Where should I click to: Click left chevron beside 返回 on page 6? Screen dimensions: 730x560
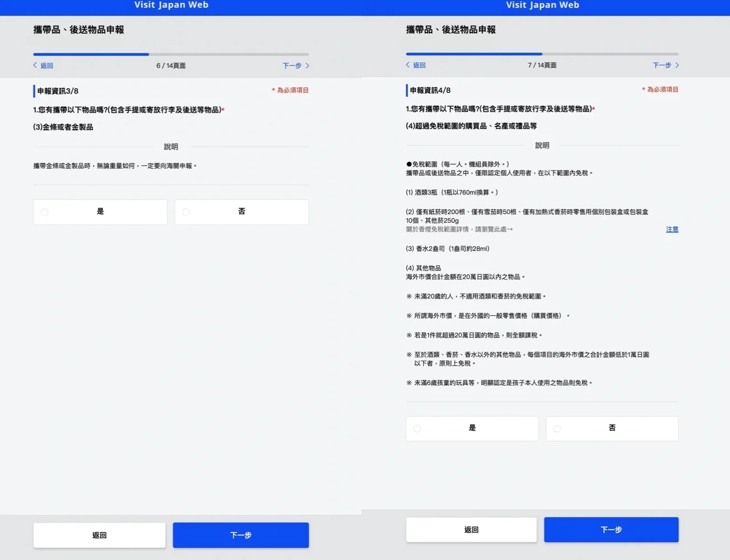[x=35, y=66]
